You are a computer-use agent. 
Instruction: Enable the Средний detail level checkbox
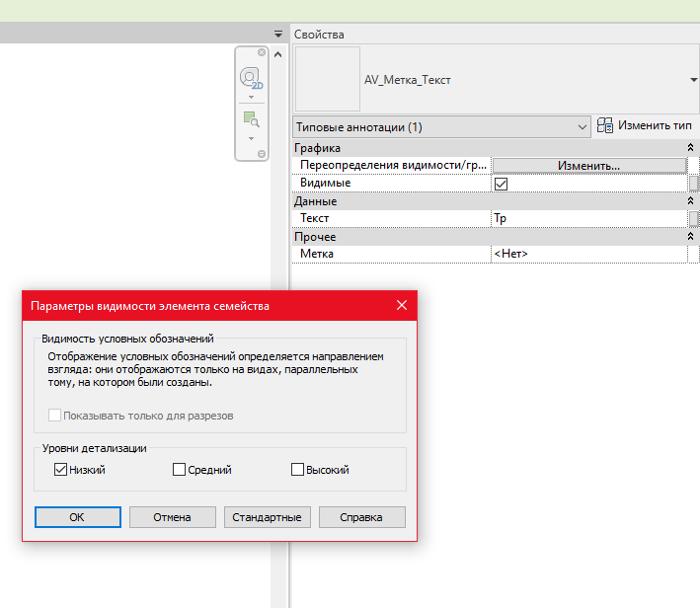[x=179, y=470]
